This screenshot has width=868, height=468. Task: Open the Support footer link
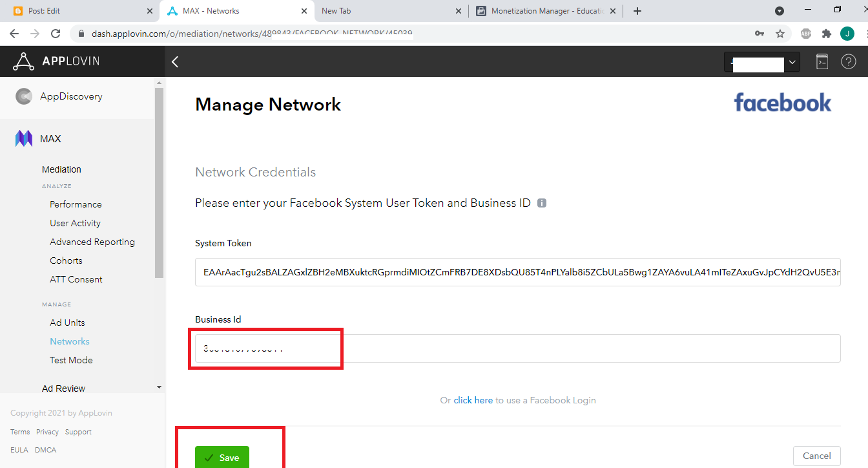(x=78, y=432)
